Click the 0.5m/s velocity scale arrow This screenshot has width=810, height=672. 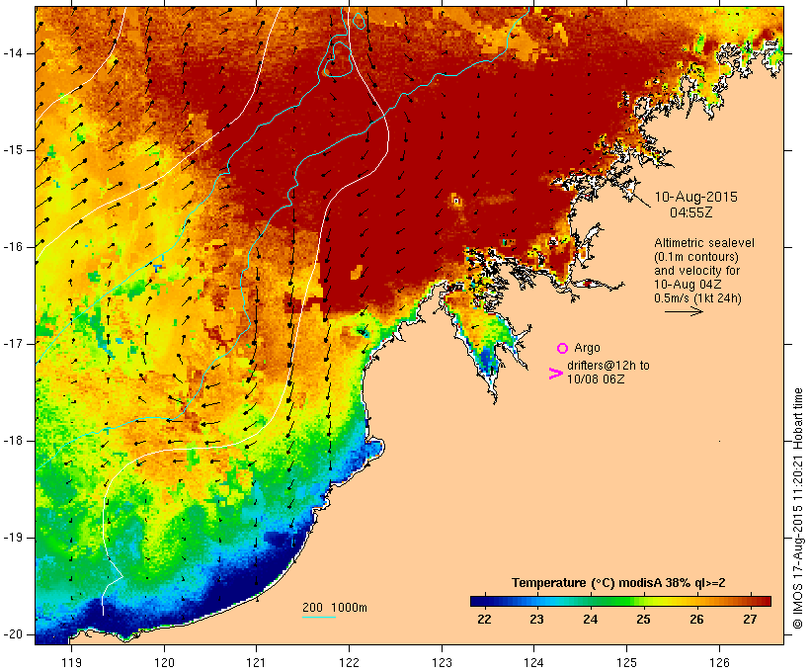[x=684, y=311]
